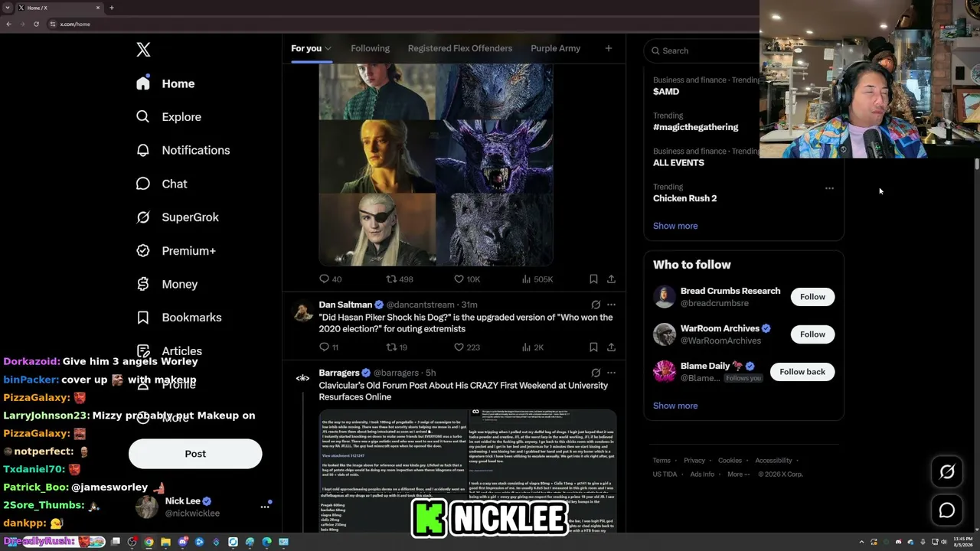This screenshot has height=551, width=980.
Task: Open Grok explain on Barragers post
Action: click(596, 373)
